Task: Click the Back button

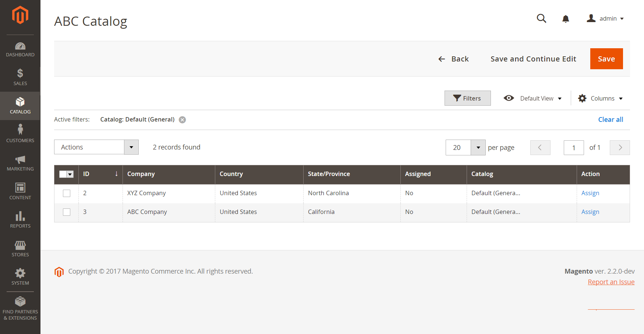Action: coord(453,59)
